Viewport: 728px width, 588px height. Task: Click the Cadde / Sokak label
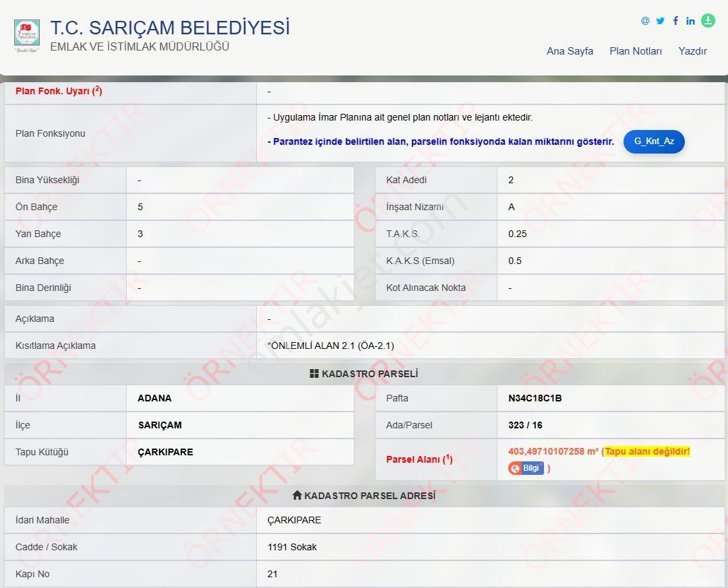tap(47, 547)
